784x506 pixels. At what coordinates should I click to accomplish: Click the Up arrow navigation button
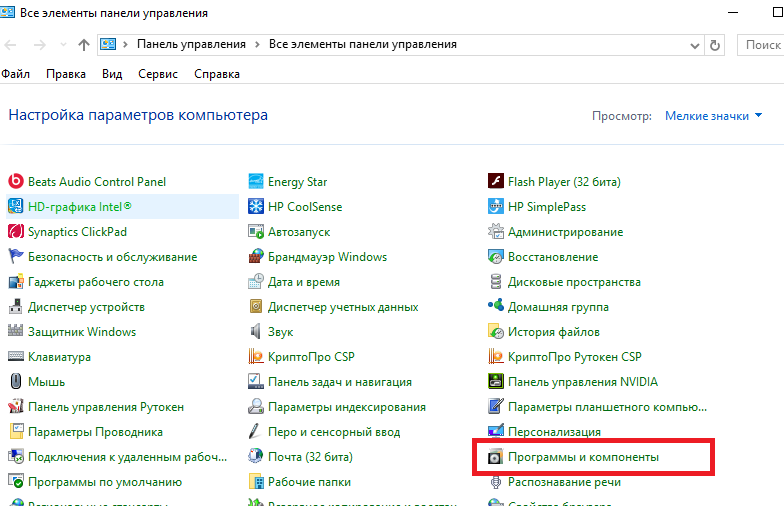point(84,45)
